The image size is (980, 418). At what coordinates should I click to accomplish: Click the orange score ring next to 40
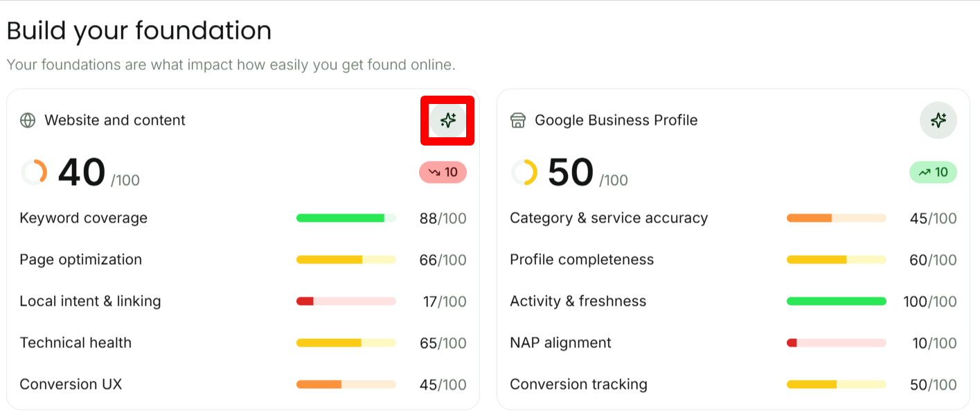tap(34, 173)
